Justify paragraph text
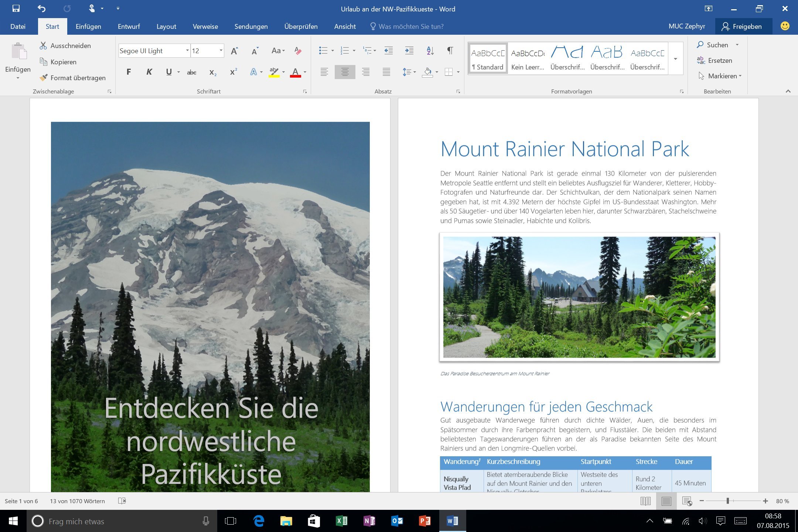This screenshot has height=532, width=798. pos(386,72)
